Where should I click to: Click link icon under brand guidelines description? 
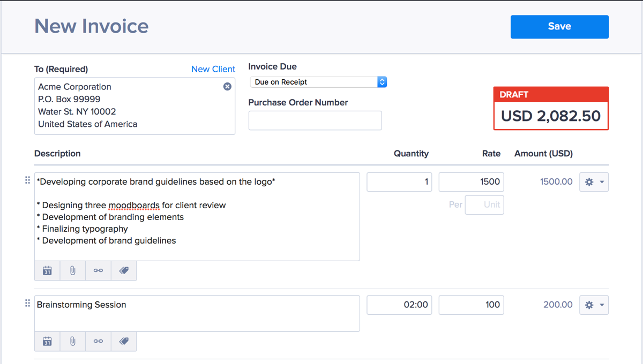coord(98,271)
